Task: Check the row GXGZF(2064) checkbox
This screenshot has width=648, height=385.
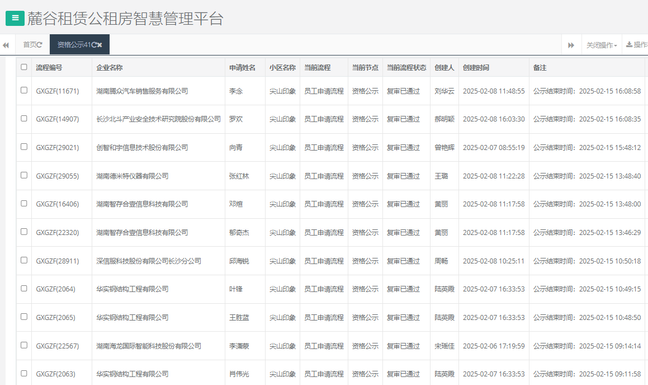Action: coord(24,288)
